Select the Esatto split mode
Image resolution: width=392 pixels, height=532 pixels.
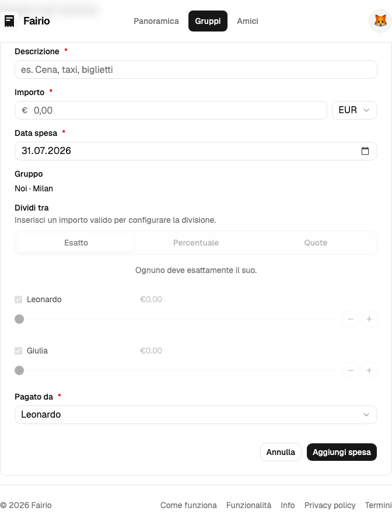tap(76, 243)
